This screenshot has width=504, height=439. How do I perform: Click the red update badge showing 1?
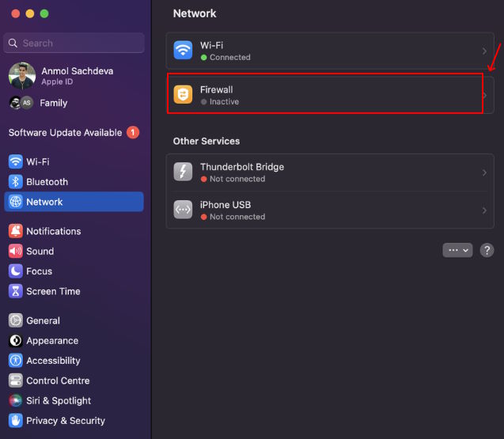tap(133, 132)
